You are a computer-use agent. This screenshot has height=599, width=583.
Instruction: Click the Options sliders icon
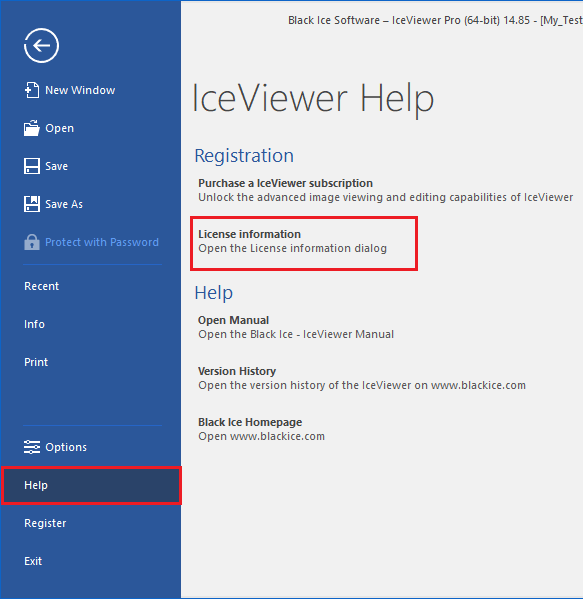[32, 447]
